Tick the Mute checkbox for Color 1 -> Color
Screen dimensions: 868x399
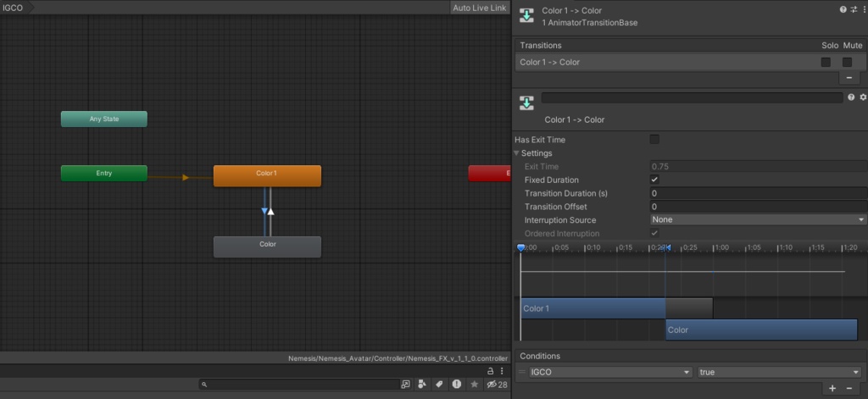[847, 62]
